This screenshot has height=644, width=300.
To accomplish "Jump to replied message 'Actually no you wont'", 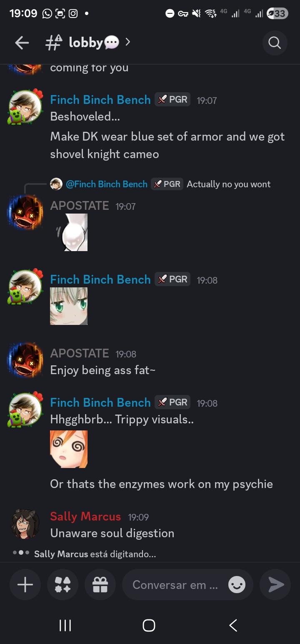I will [x=228, y=184].
